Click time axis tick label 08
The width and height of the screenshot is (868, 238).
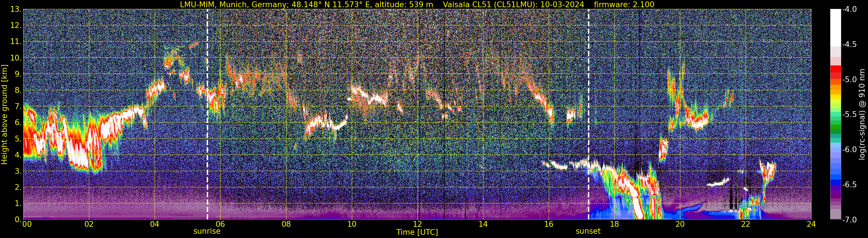[286, 224]
